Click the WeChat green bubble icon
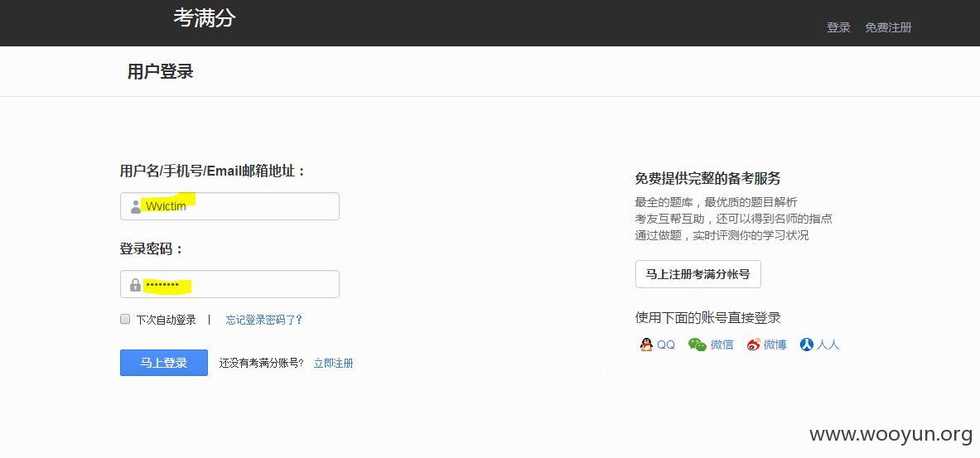The image size is (980, 458). click(697, 345)
